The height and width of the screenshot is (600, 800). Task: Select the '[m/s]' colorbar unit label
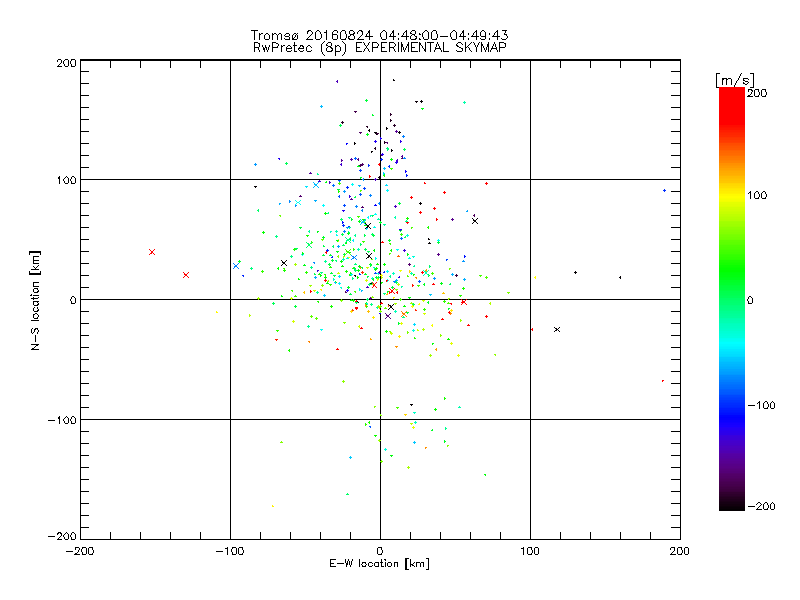coord(735,80)
